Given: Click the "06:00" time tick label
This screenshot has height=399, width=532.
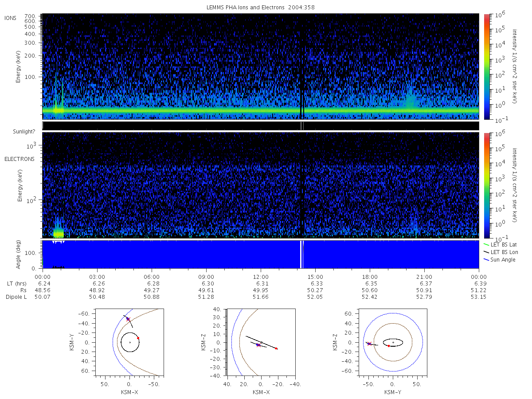Looking at the screenshot, I should [x=152, y=277].
